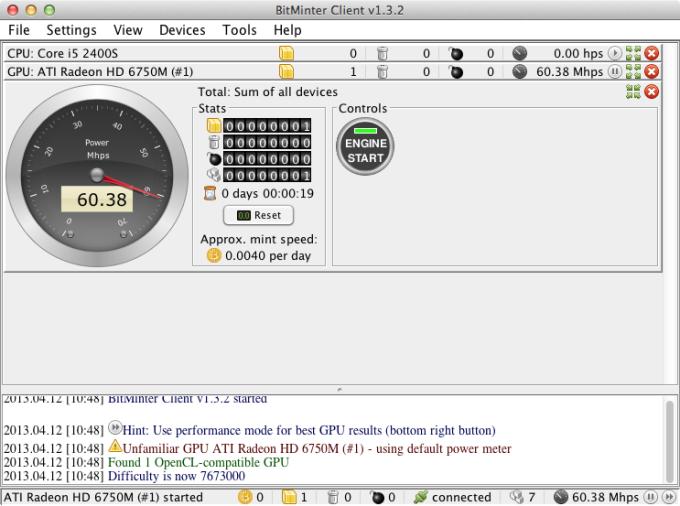Click the accepted proofs icon in CPU row

tap(286, 53)
